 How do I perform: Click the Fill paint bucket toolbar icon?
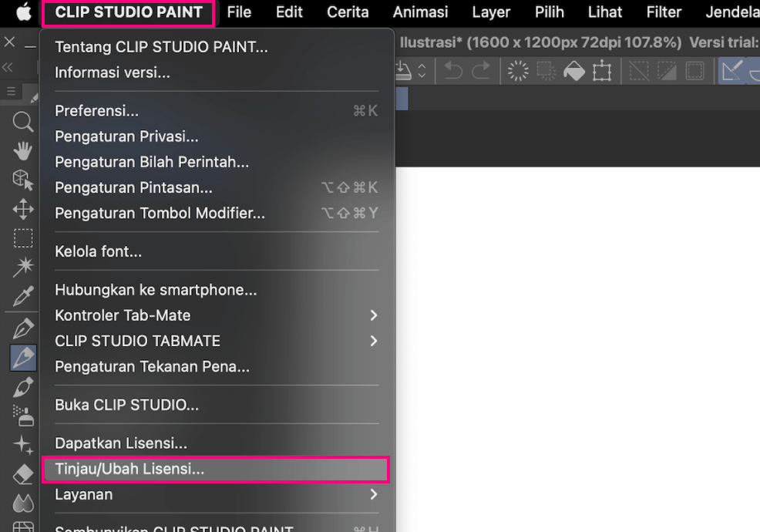574,72
